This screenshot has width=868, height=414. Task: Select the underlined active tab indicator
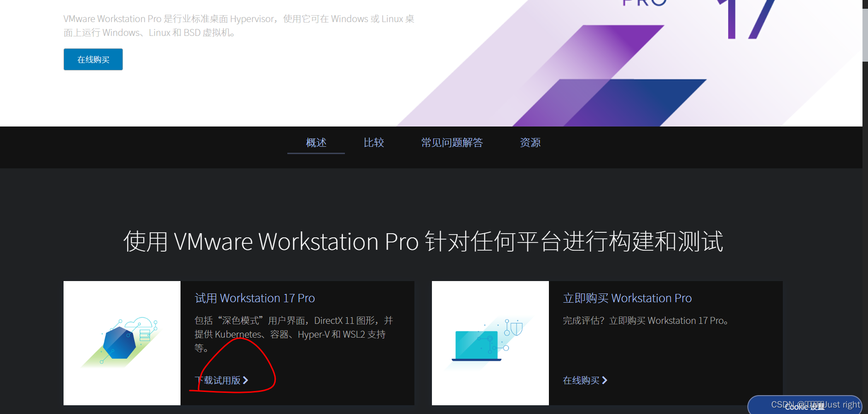click(x=316, y=154)
